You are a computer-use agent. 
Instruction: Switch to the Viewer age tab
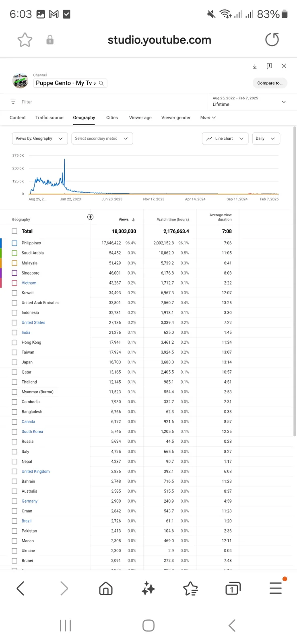(140, 118)
